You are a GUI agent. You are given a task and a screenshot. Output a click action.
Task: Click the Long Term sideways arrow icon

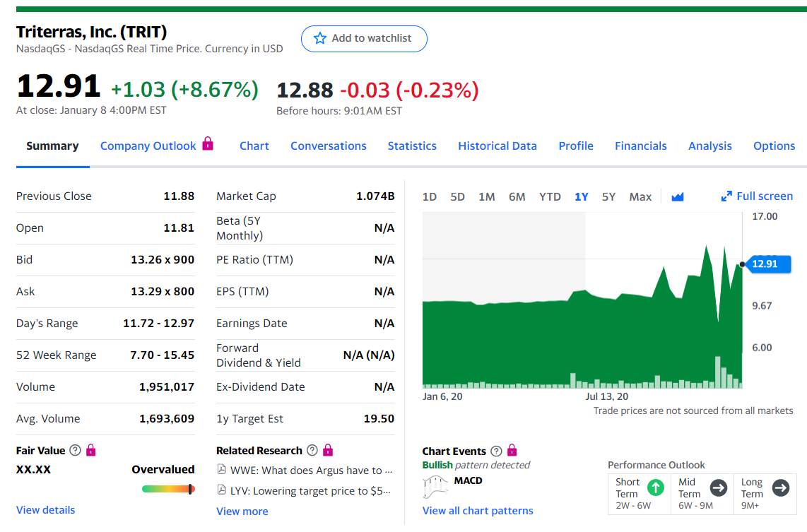click(781, 487)
